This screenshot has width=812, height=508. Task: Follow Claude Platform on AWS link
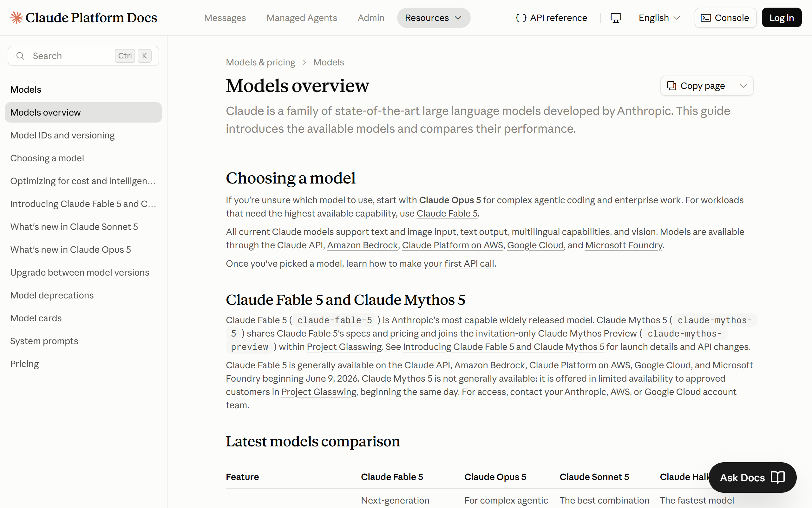tap(452, 245)
